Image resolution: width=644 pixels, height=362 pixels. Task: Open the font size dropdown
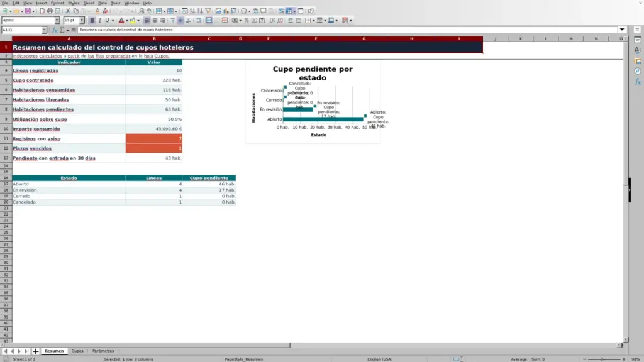click(82, 21)
